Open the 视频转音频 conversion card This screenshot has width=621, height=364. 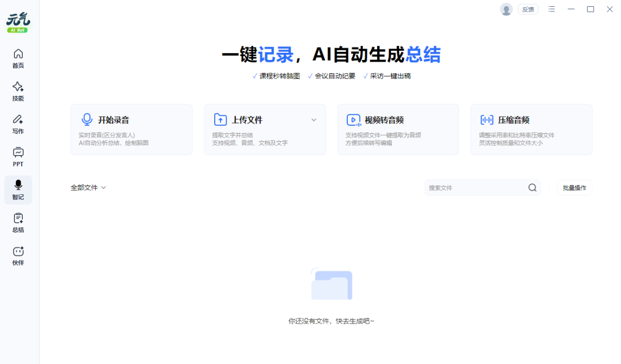[x=398, y=129]
